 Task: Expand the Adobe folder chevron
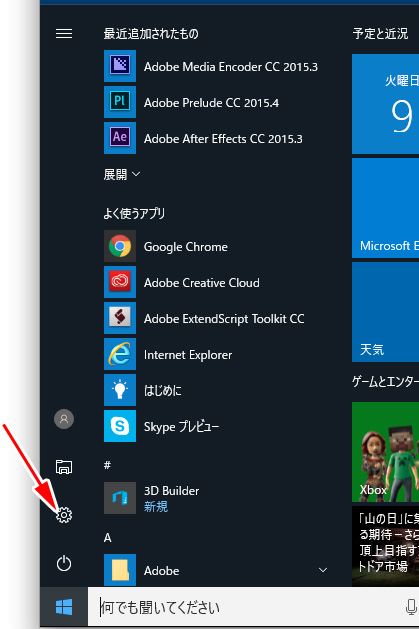tap(323, 570)
